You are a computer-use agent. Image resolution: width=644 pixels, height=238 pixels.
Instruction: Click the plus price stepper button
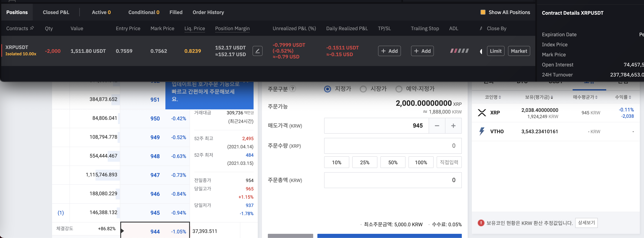pos(453,126)
